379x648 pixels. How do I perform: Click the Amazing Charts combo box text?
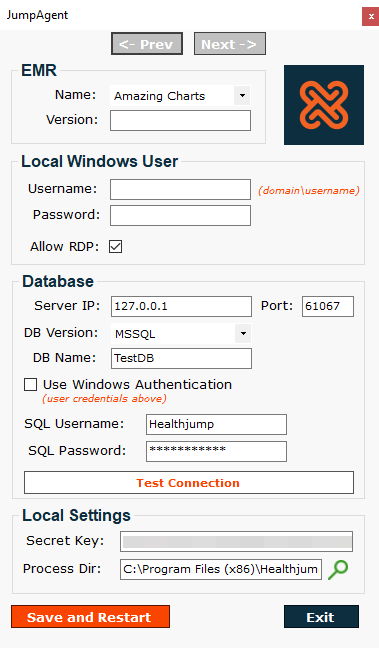pyautogui.click(x=160, y=96)
